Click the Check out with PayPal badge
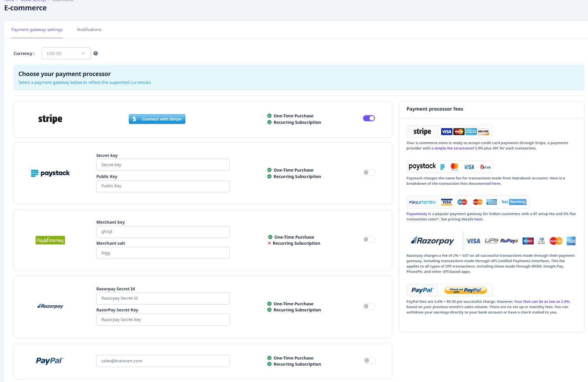588x382 pixels. pos(465,290)
